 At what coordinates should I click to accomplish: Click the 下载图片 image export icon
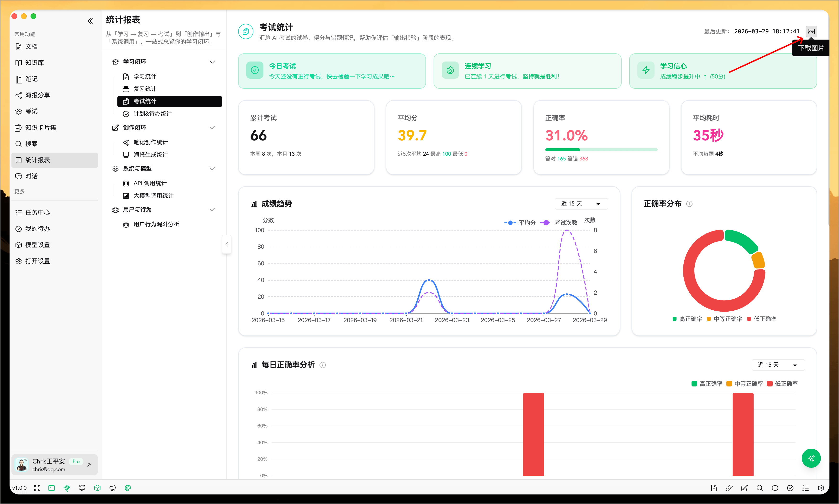tap(812, 31)
